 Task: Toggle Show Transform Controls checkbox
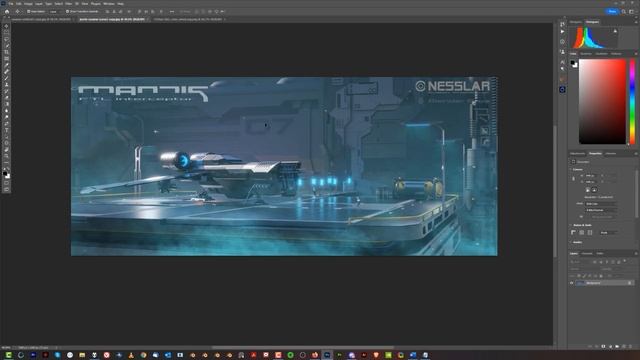pos(67,11)
